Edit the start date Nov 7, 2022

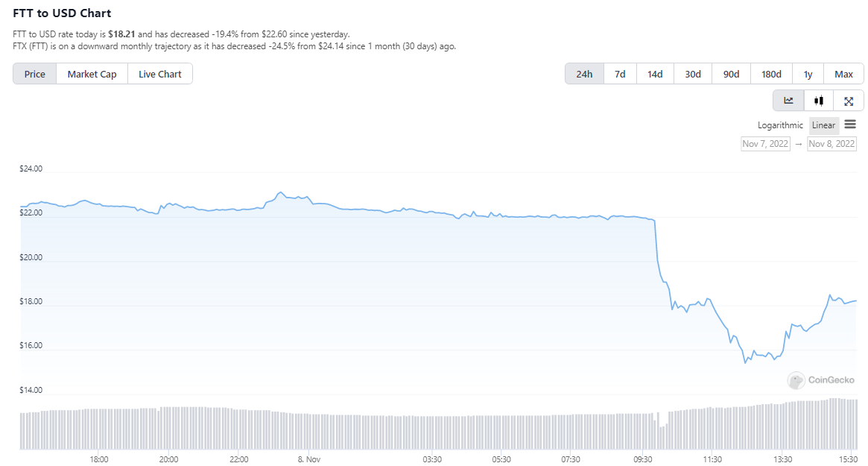pyautogui.click(x=765, y=144)
